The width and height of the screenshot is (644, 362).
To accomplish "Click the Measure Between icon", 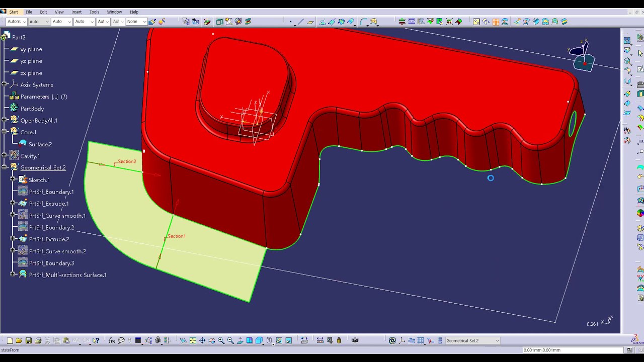I will coord(320,340).
